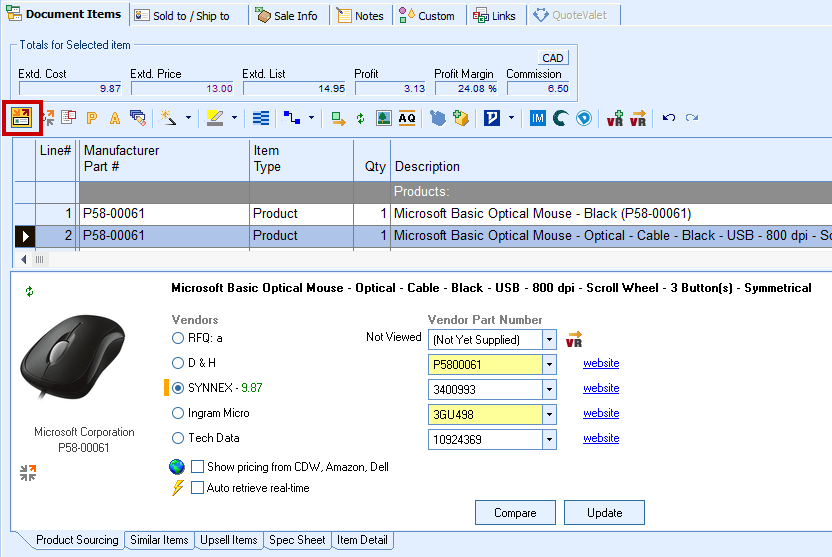Image resolution: width=832 pixels, height=557 pixels.
Task: Click the blue connected squares icon
Action: (x=291, y=118)
